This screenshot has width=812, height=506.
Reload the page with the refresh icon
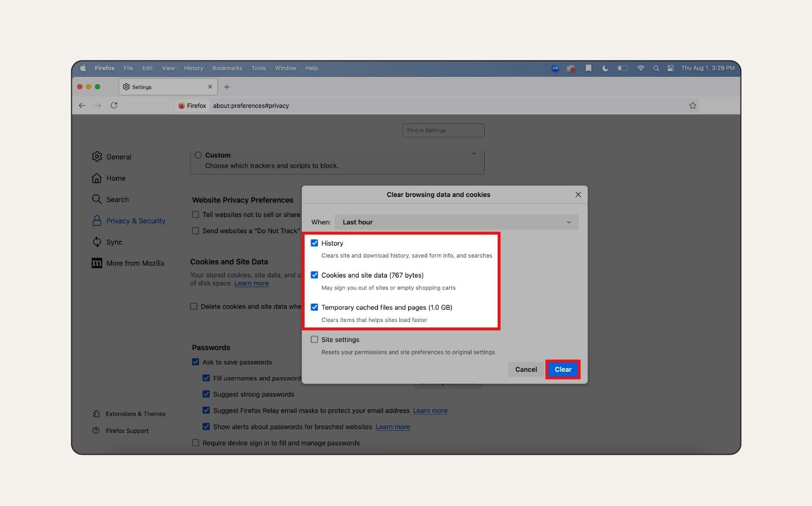(x=114, y=106)
